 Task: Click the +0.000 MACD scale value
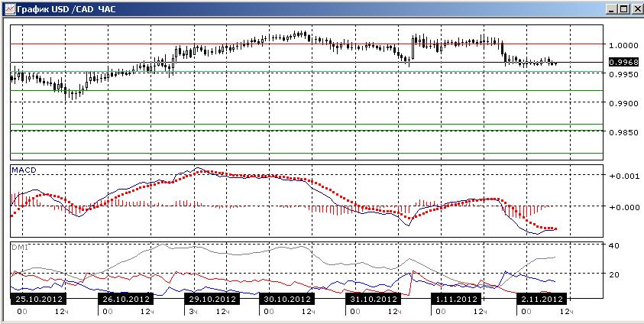coord(624,207)
